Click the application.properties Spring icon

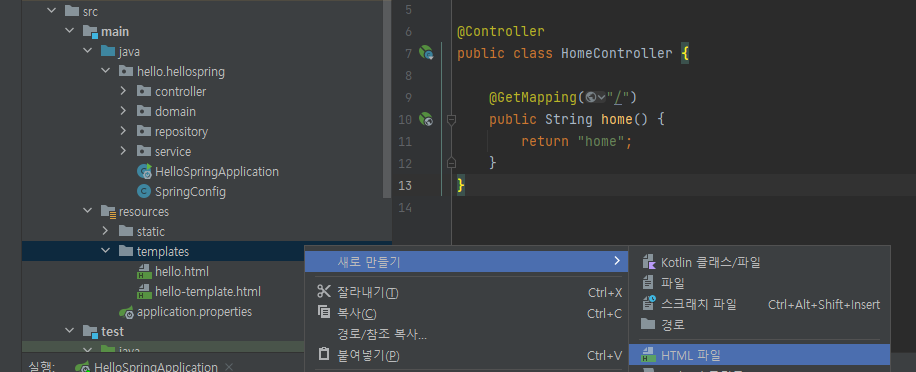(x=126, y=312)
